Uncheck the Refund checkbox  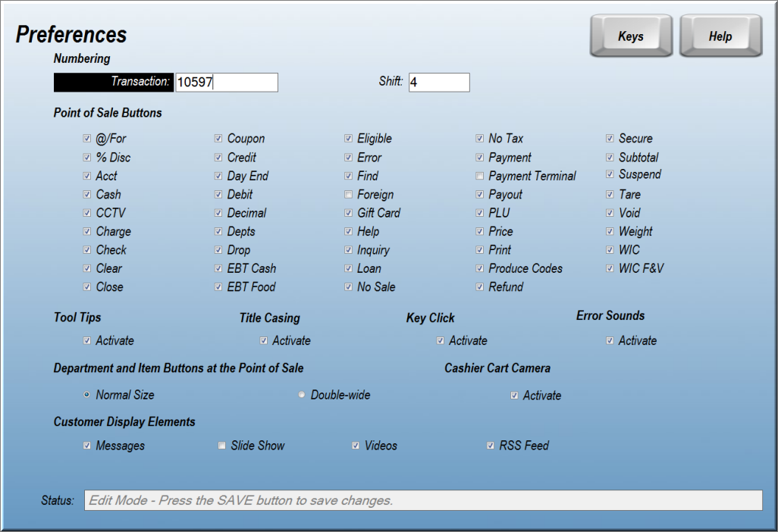click(x=480, y=286)
